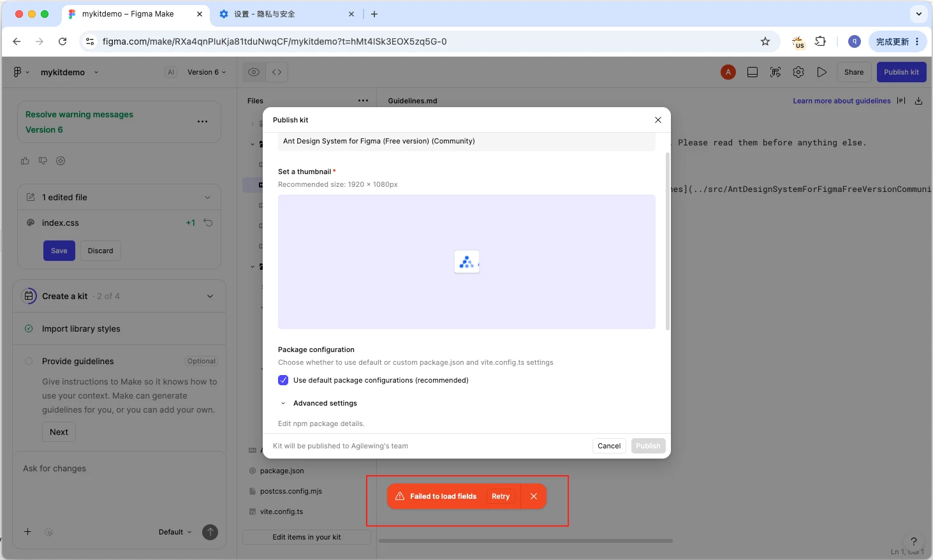
Task: Click the sparkle icon beside the plus
Action: click(x=48, y=532)
